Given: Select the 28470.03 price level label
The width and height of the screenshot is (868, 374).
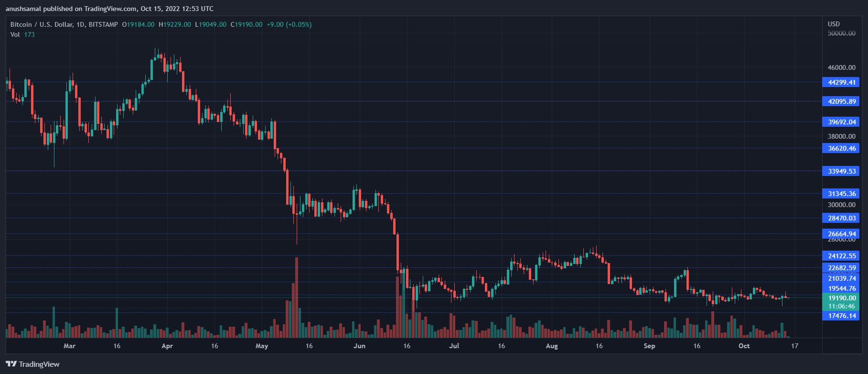Looking at the screenshot, I should 841,218.
